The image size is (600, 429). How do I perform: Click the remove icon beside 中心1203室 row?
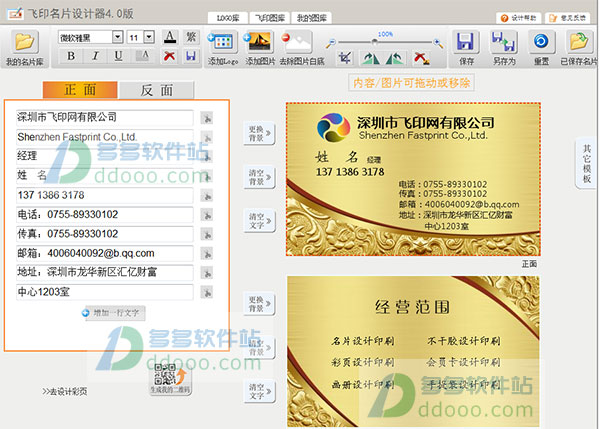(207, 293)
